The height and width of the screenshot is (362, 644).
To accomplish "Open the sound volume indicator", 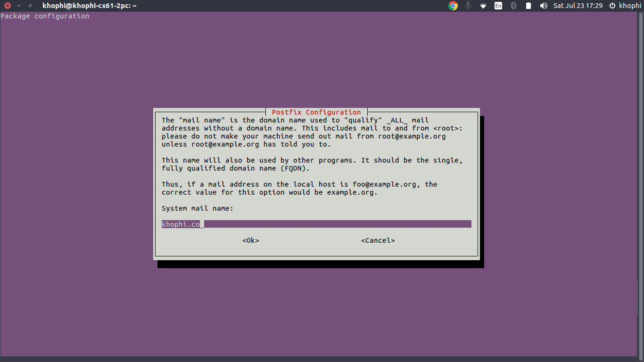I will coord(543,6).
